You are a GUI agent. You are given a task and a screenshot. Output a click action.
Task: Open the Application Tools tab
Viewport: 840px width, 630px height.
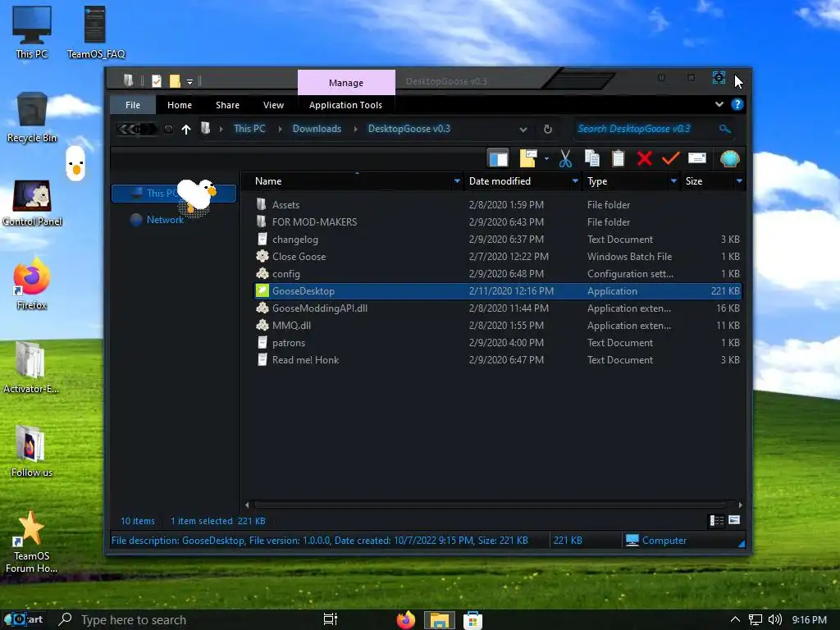pyautogui.click(x=345, y=105)
